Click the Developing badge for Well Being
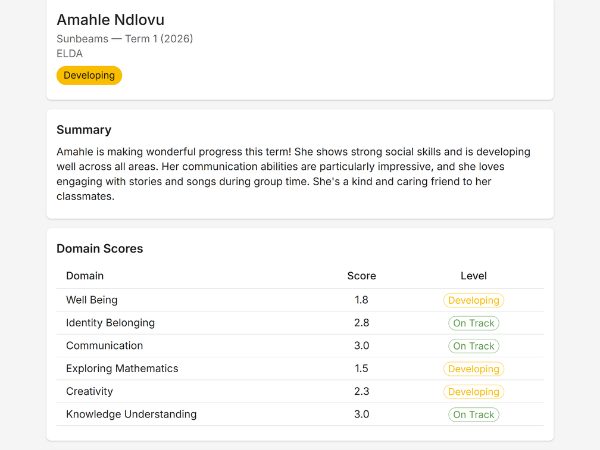600x450 pixels. pyautogui.click(x=473, y=300)
